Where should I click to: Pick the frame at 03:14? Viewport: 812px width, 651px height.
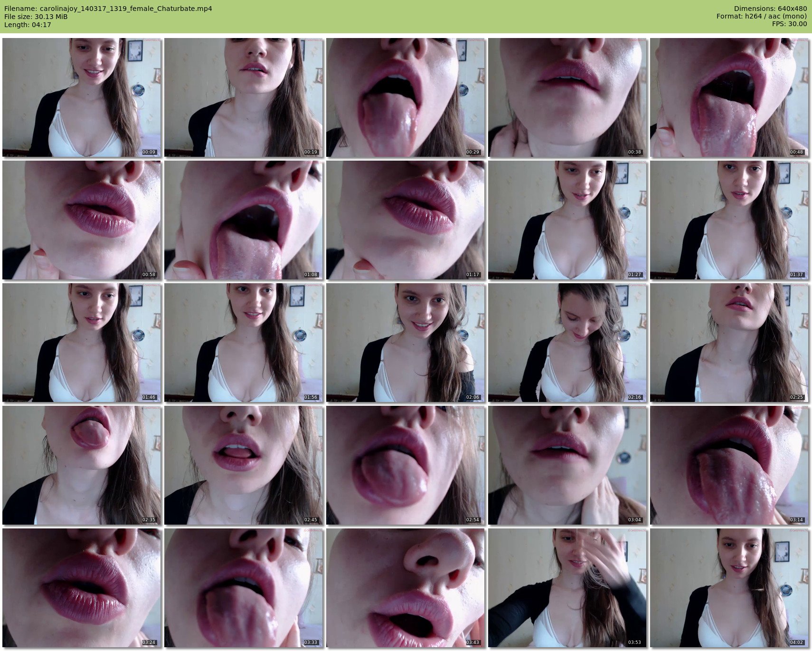(x=729, y=465)
